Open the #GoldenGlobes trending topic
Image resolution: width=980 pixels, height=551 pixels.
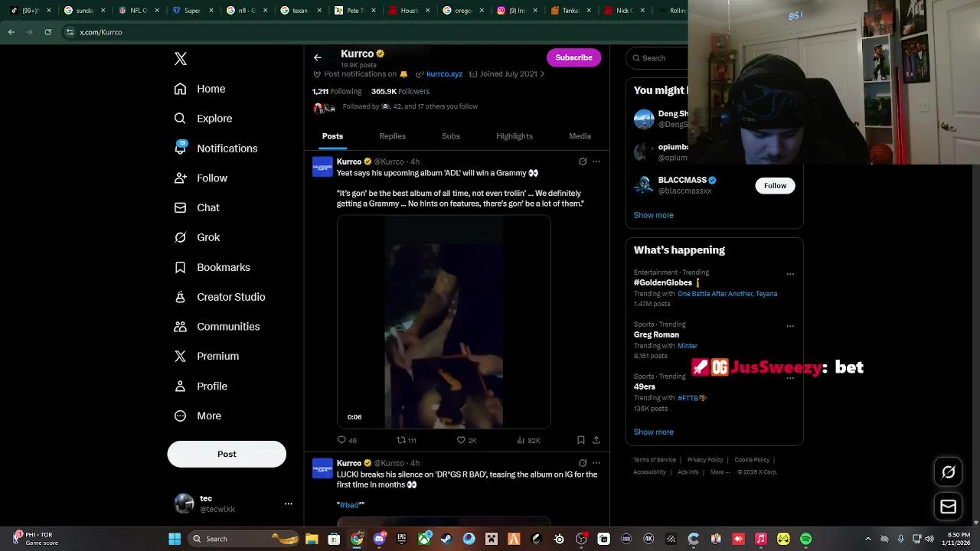tap(663, 282)
